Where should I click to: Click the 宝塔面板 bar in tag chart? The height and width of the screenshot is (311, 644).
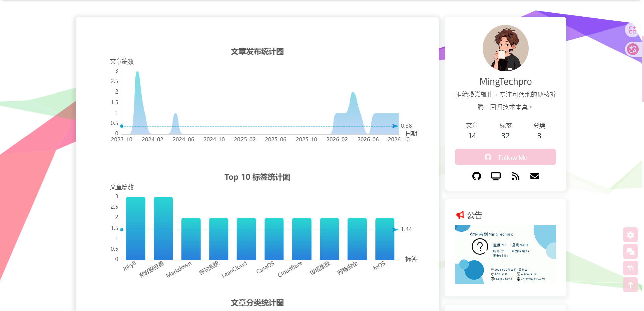coord(329,239)
